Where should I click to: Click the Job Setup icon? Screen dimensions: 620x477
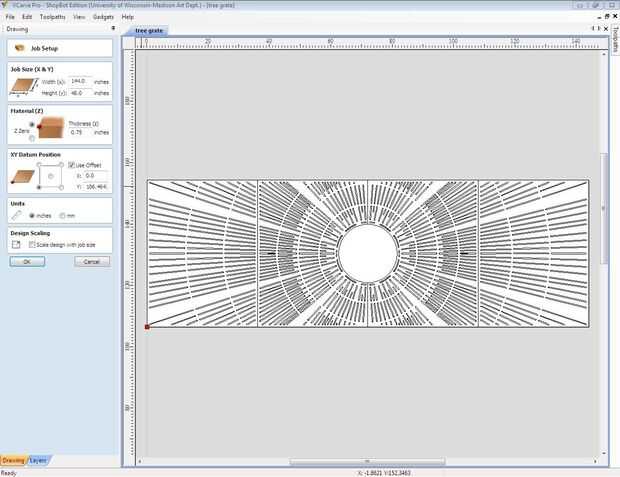(19, 48)
